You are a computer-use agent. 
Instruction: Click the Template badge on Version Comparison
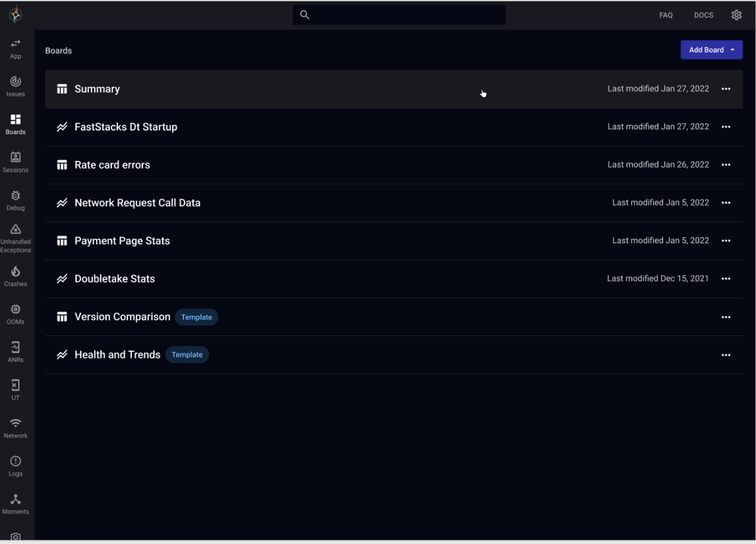[197, 317]
